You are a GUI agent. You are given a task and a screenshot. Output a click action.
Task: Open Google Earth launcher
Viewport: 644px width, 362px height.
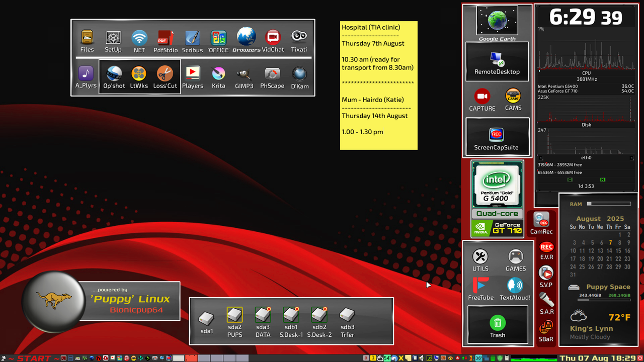tap(497, 21)
